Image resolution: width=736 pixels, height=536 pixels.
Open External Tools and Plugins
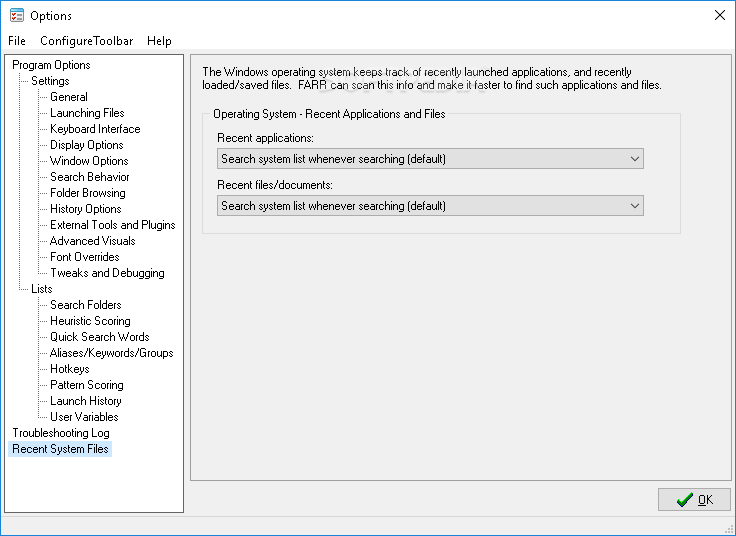click(113, 224)
